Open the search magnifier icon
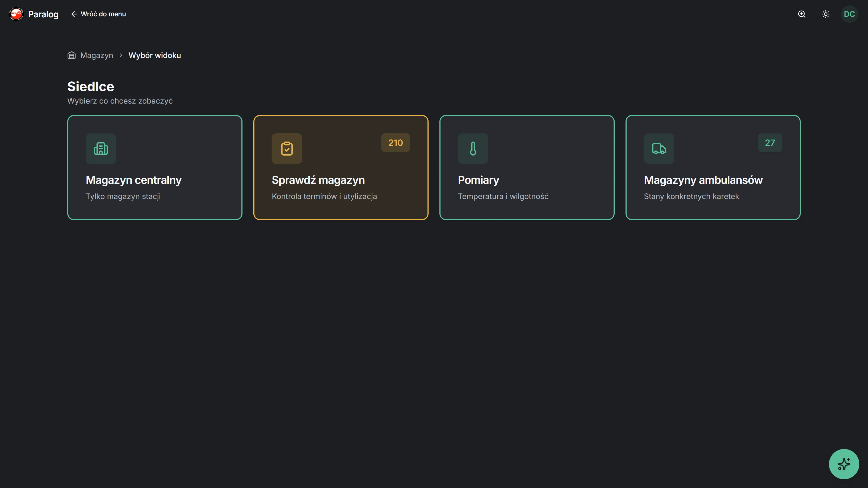Image resolution: width=868 pixels, height=488 pixels. (802, 14)
